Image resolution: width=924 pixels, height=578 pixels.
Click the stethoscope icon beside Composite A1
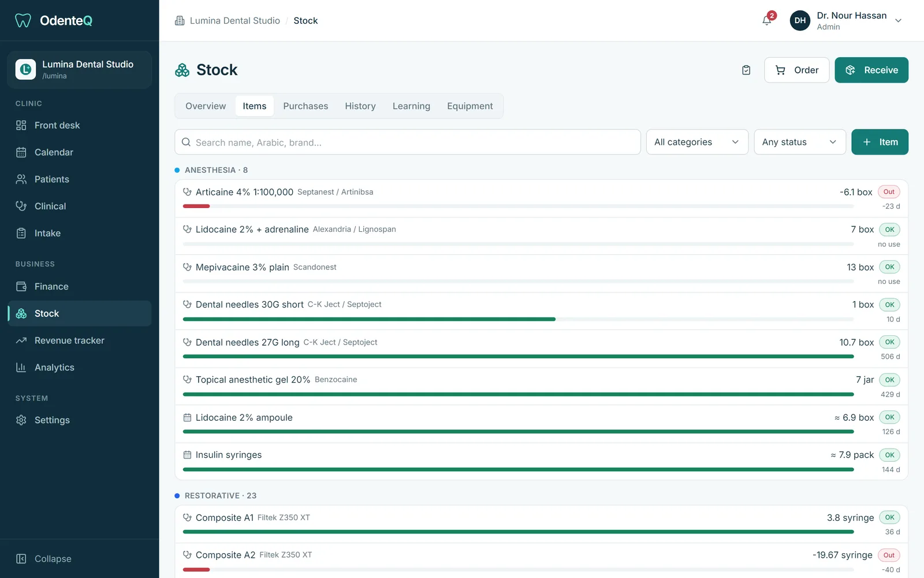[x=187, y=517]
